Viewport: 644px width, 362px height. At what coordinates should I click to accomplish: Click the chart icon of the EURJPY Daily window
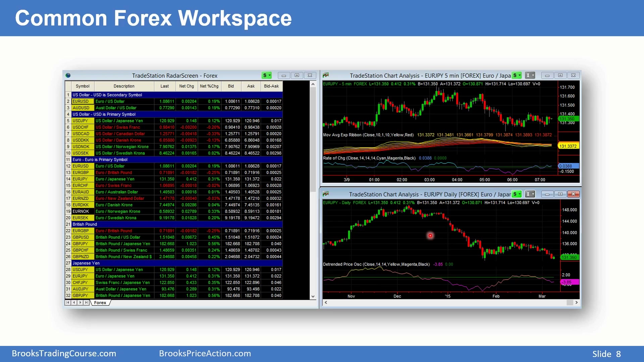point(326,194)
